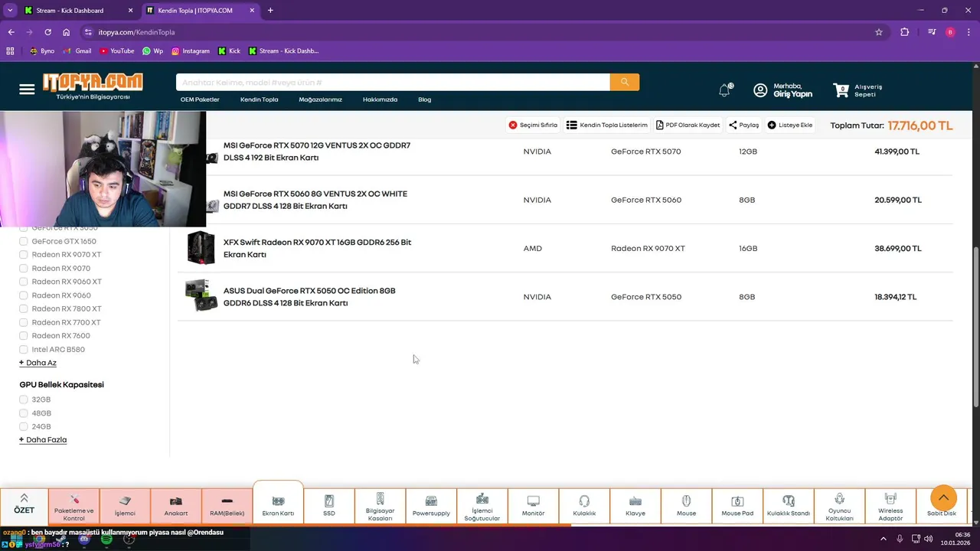
Task: Select the SSD category icon
Action: (329, 506)
